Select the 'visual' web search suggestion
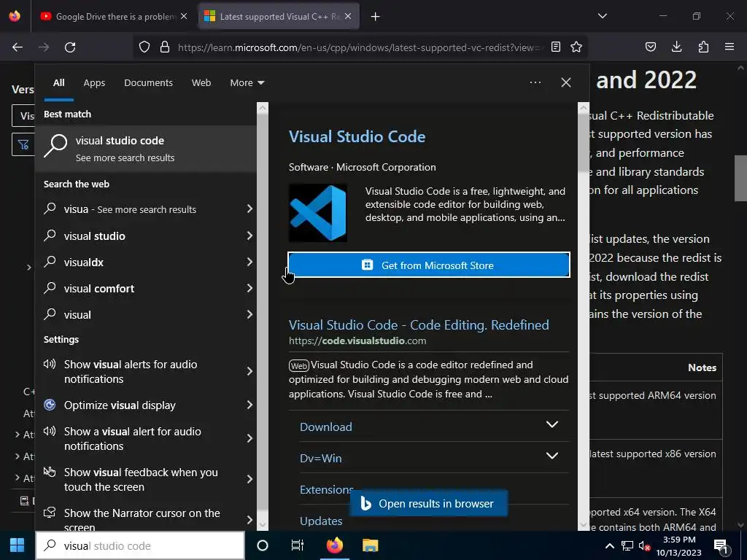747x560 pixels. [146, 314]
